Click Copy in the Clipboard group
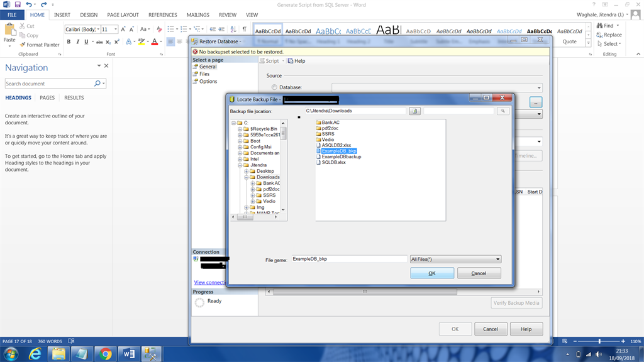The height and width of the screenshot is (362, 644). (29, 35)
